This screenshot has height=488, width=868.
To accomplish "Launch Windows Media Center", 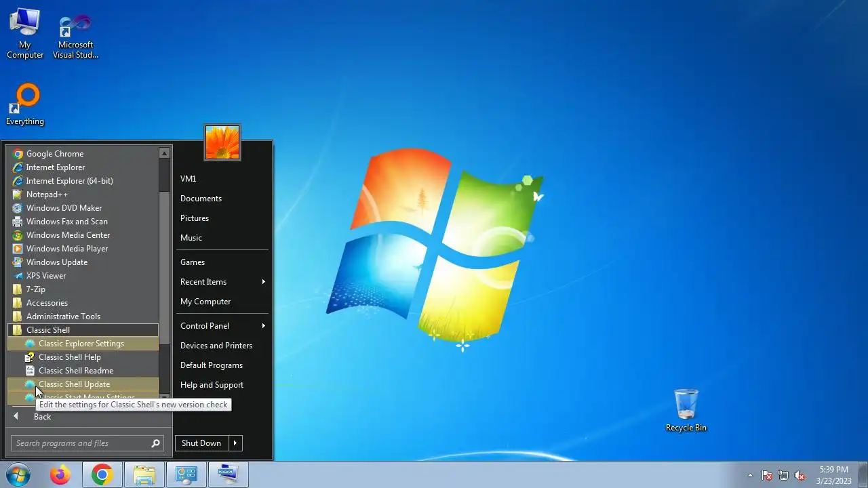I will (83, 235).
